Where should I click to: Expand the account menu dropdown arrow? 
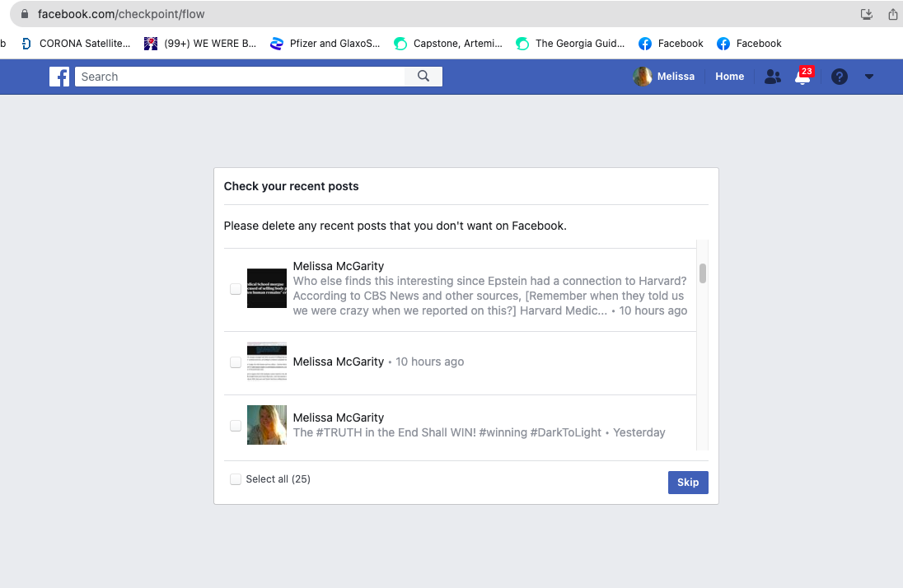click(x=869, y=77)
